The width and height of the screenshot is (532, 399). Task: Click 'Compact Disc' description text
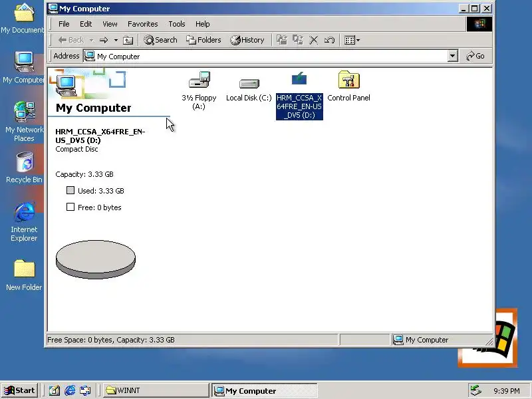click(x=76, y=149)
